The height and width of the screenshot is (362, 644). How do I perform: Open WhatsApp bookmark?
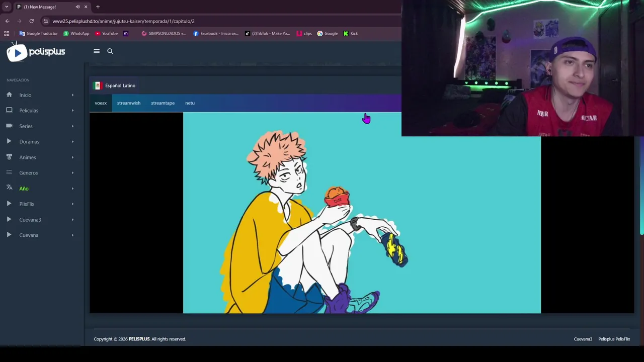pyautogui.click(x=76, y=34)
